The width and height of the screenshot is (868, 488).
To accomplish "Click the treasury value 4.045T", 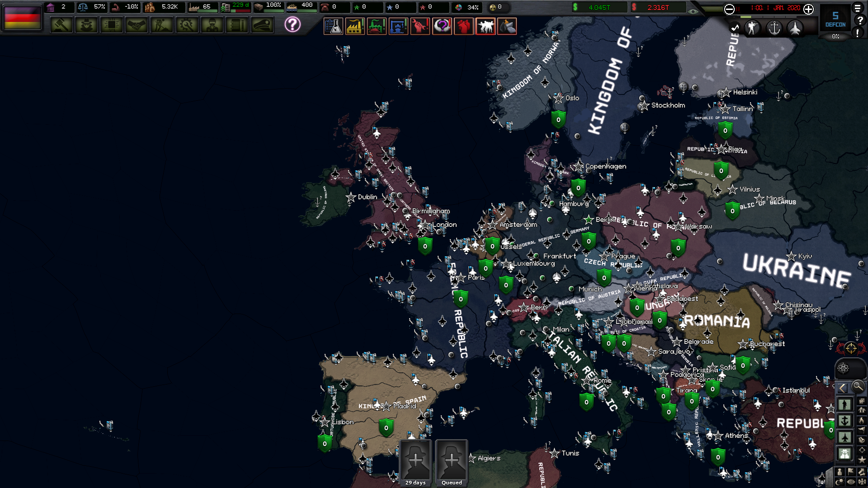I will tap(599, 7).
